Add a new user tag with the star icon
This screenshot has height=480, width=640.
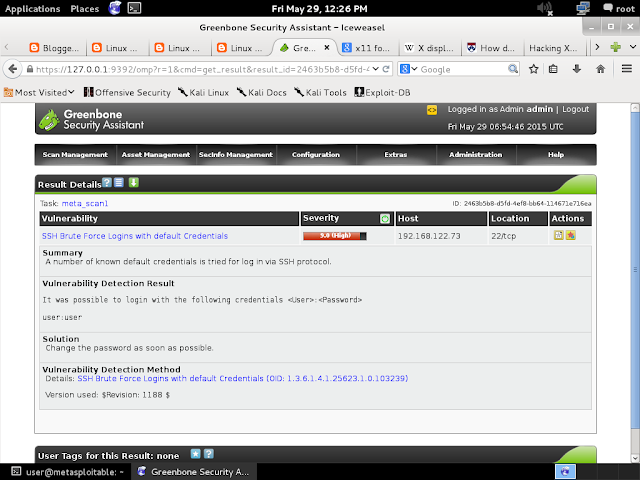tap(196, 453)
